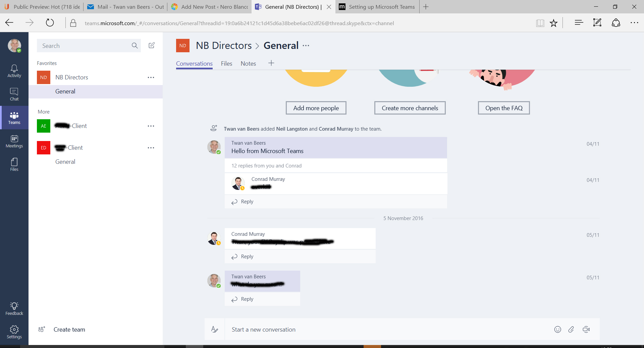Viewport: 644px width, 348px height.
Task: Start a video meeting from compose box
Action: [586, 330]
